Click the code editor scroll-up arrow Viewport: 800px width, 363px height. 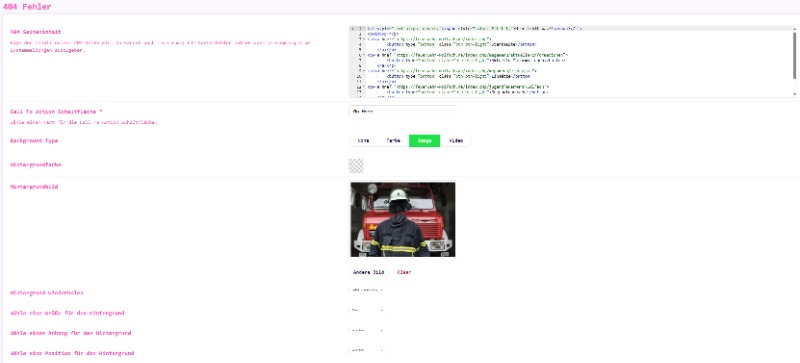pos(794,29)
